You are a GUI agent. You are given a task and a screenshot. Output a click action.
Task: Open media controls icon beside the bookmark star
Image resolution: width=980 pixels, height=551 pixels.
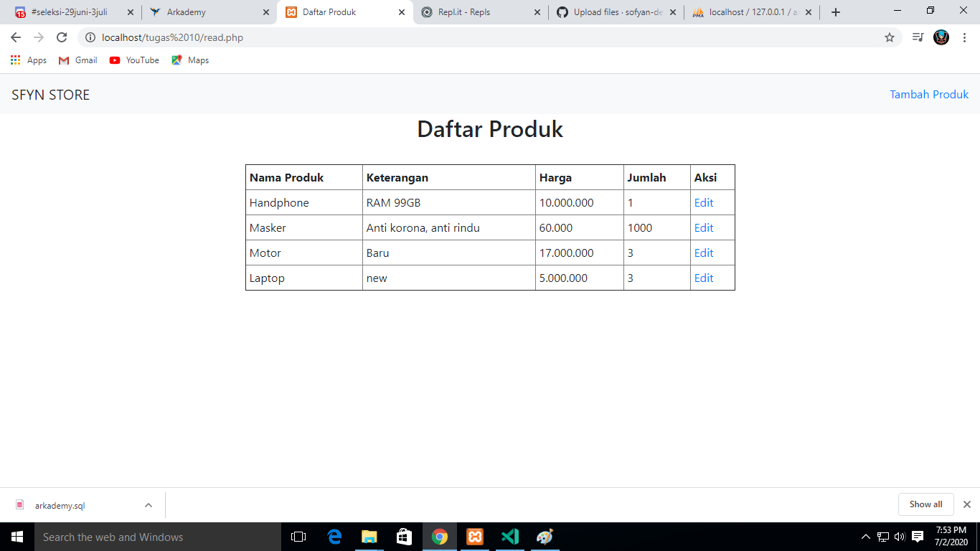pyautogui.click(x=917, y=37)
